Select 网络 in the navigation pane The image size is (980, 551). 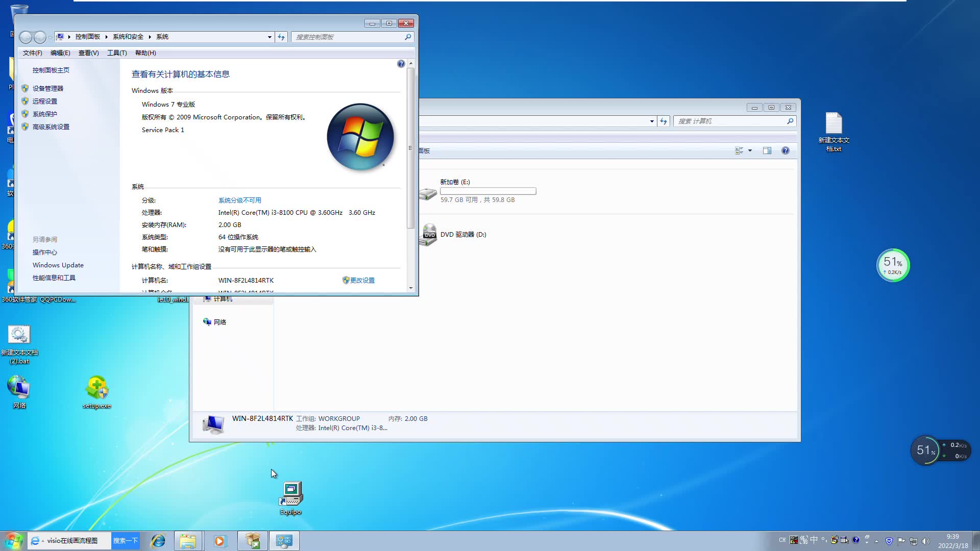pos(214,322)
